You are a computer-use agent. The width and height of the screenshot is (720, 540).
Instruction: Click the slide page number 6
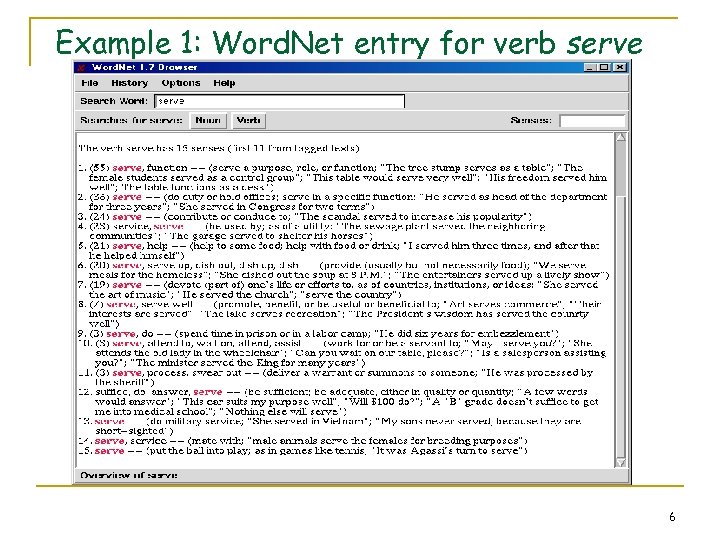pos(672,517)
